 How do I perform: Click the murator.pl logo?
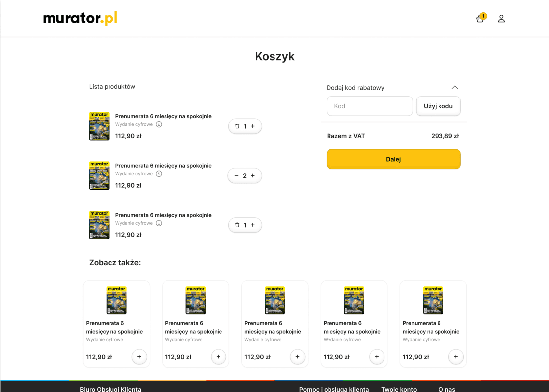click(79, 18)
